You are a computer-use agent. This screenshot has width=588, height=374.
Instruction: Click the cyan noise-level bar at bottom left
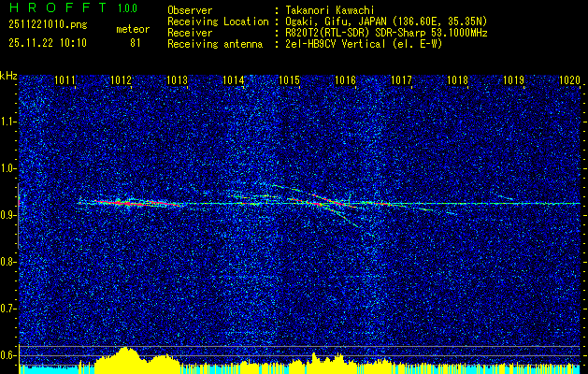pos(49,369)
